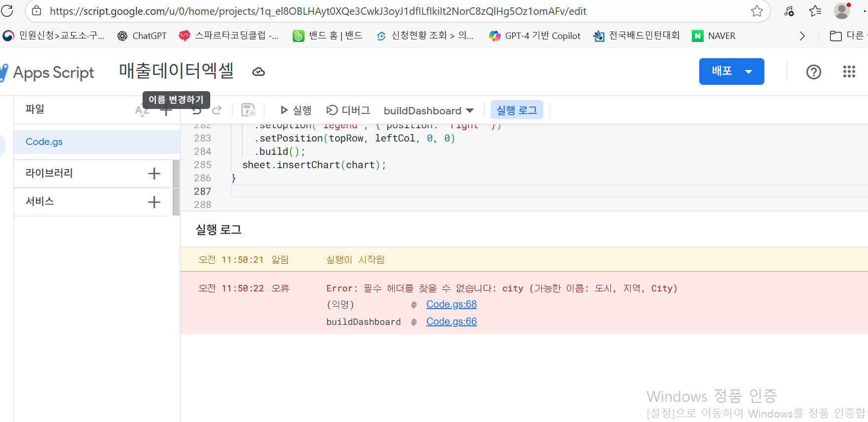Sort files with the AZ icon
This screenshot has width=868, height=422.
pos(142,110)
